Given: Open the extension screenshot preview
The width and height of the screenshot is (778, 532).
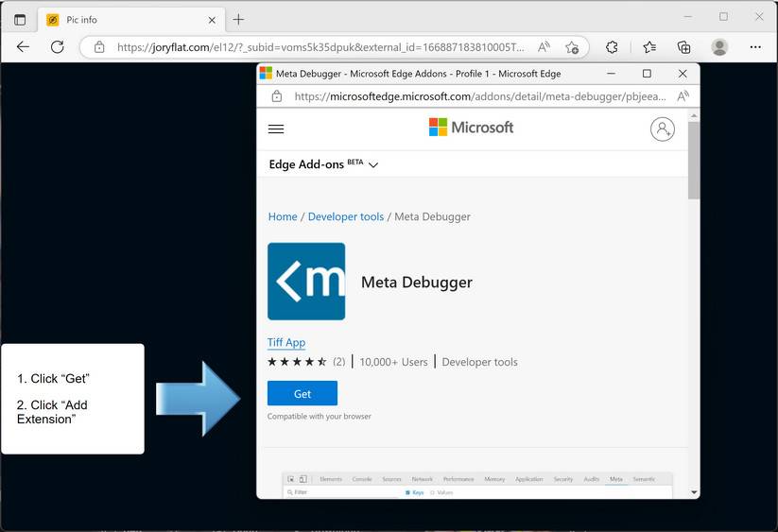Looking at the screenshot, I should click(476, 485).
